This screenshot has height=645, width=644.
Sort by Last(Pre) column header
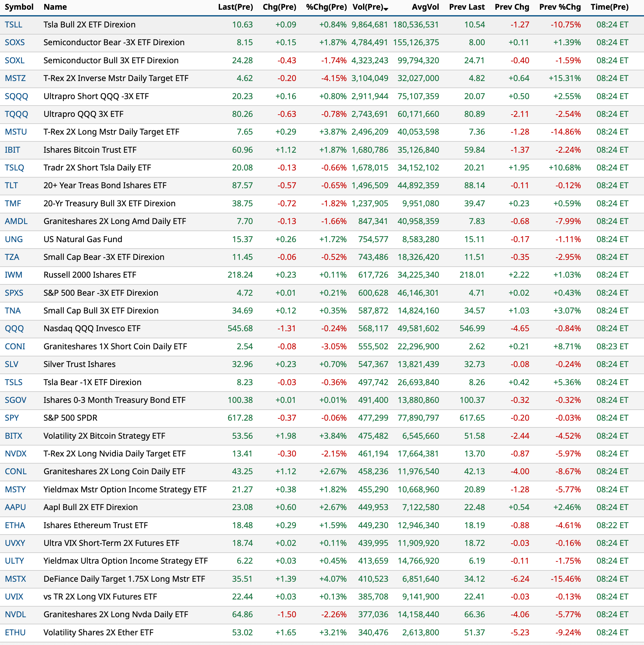pyautogui.click(x=235, y=7)
